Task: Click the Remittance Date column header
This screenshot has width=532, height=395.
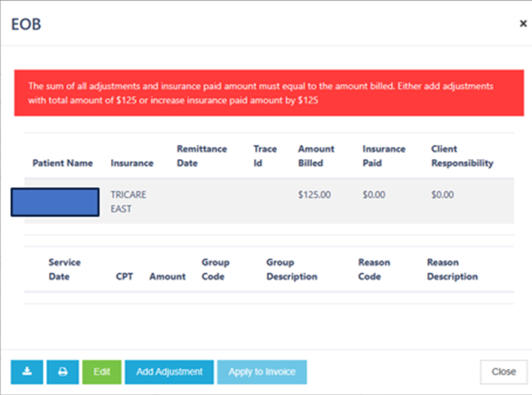Action: [x=202, y=156]
